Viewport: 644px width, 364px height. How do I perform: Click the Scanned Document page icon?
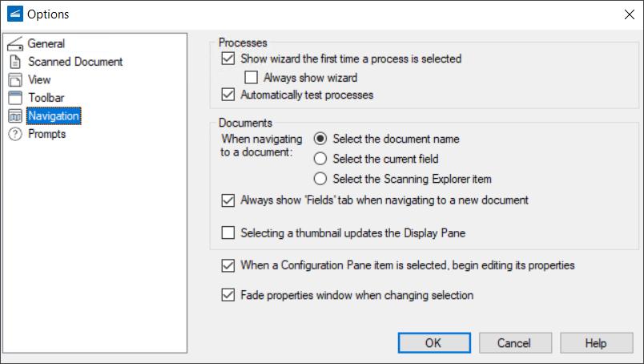pyautogui.click(x=15, y=62)
